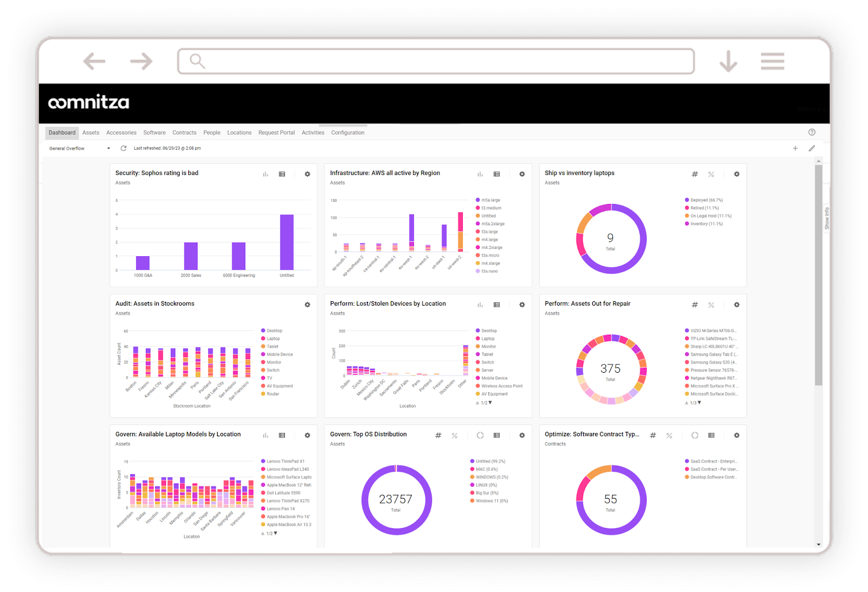The height and width of the screenshot is (592, 868).
Task: Toggle count (#) on Top OS Distribution
Action: tap(438, 435)
